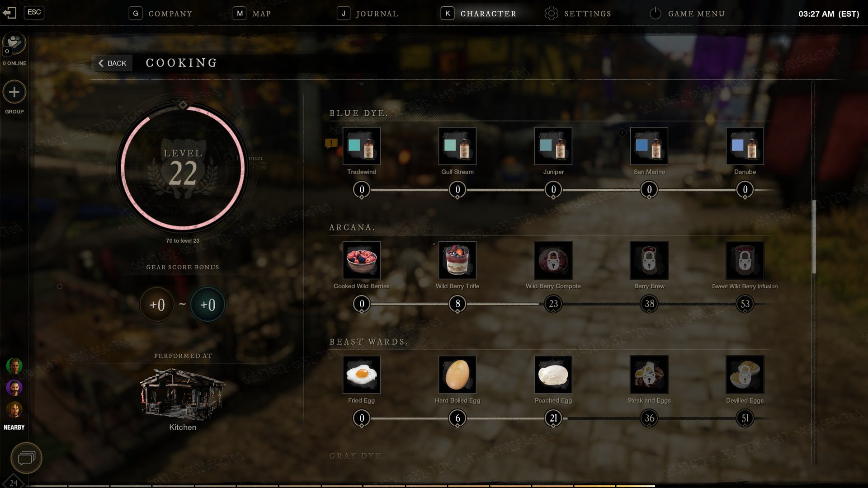
Task: Click the recipe list vertical scrollbar
Action: click(x=814, y=237)
